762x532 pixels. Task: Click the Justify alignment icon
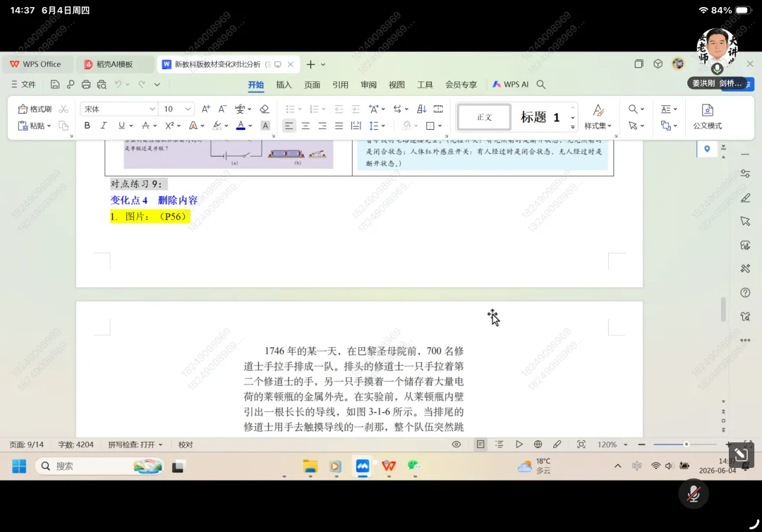pos(339,126)
